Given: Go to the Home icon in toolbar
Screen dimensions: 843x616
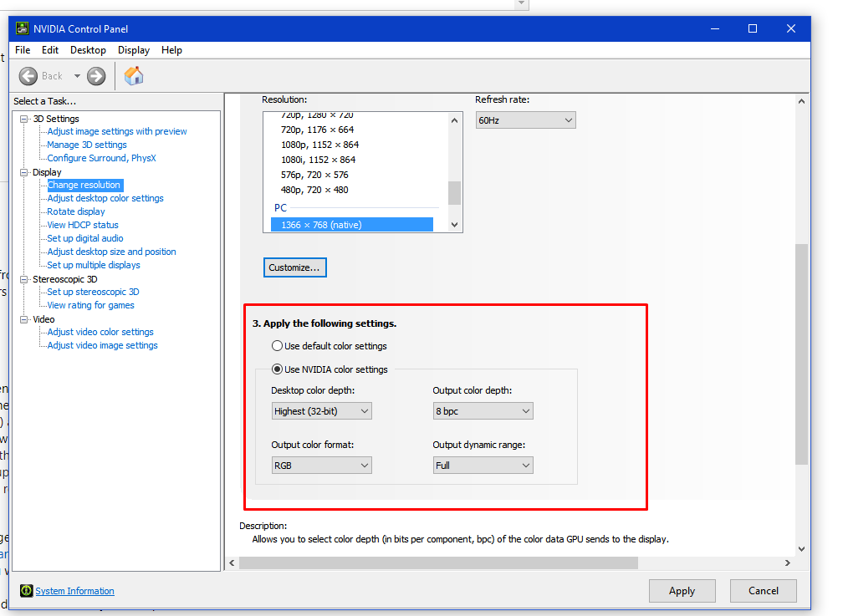Looking at the screenshot, I should coord(134,76).
